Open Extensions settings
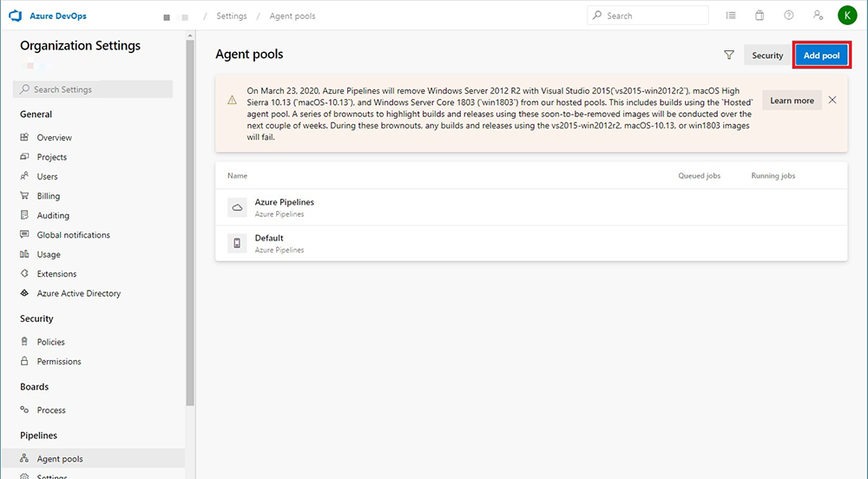This screenshot has height=479, width=868. [x=57, y=274]
